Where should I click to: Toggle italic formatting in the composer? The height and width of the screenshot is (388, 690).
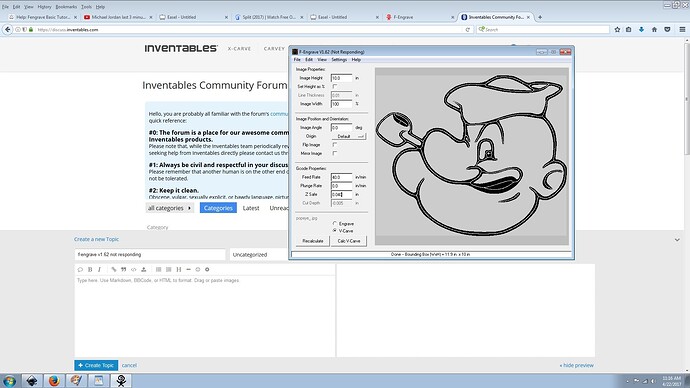(x=99, y=269)
